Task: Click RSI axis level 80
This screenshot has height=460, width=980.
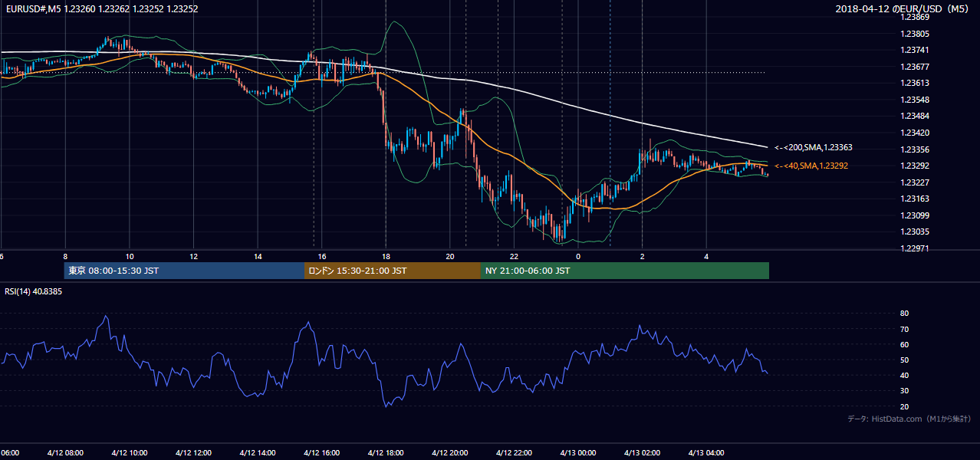Action: pyautogui.click(x=904, y=314)
